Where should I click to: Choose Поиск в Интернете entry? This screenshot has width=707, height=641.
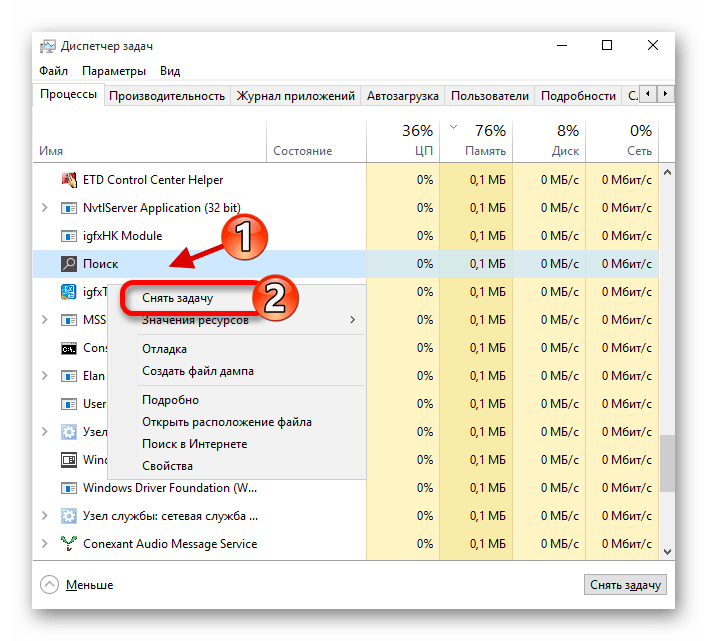195,444
